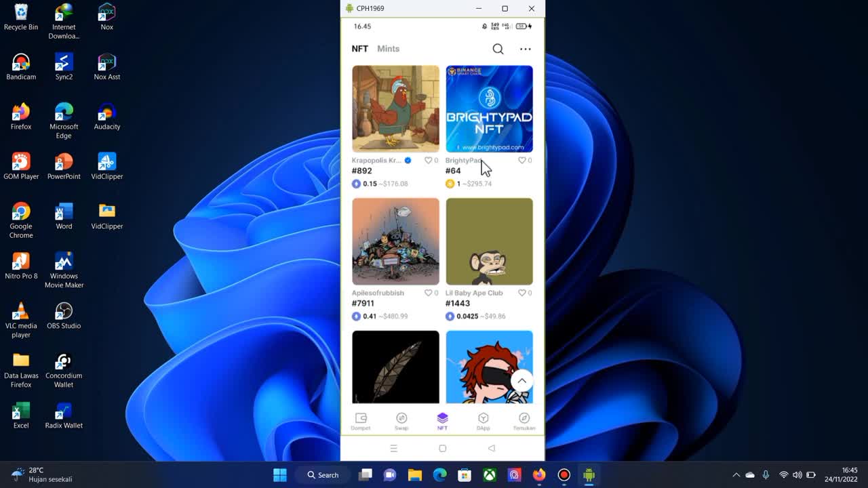Open PowerPoint desktop icon
The height and width of the screenshot is (488, 868).
(x=64, y=167)
